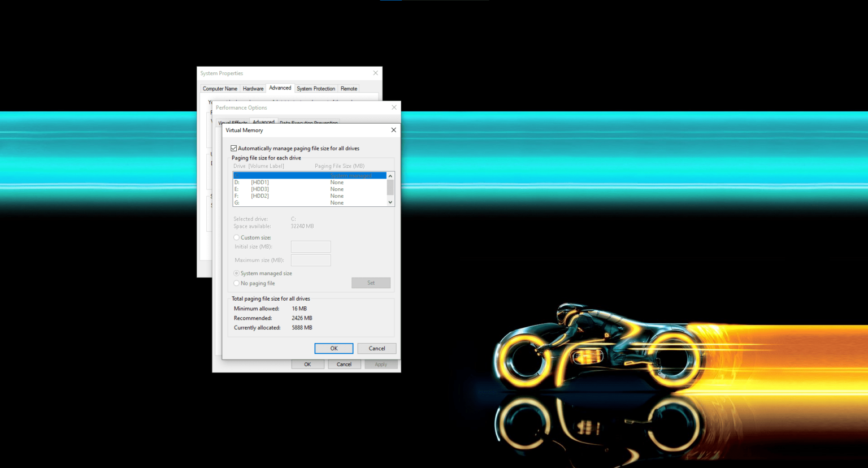Uncheck automatically manage paging file size
The height and width of the screenshot is (468, 868).
click(233, 148)
